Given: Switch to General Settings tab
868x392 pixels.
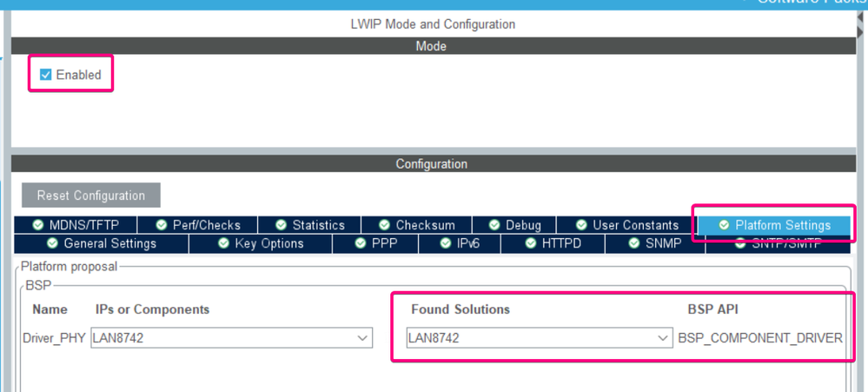Looking at the screenshot, I should [102, 243].
